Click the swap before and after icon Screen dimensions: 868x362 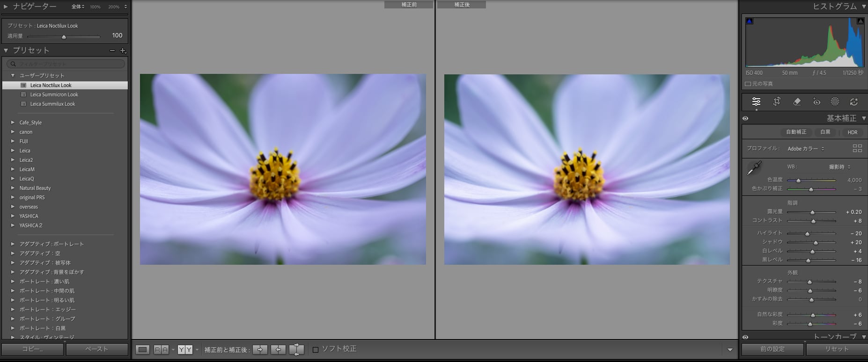(296, 349)
